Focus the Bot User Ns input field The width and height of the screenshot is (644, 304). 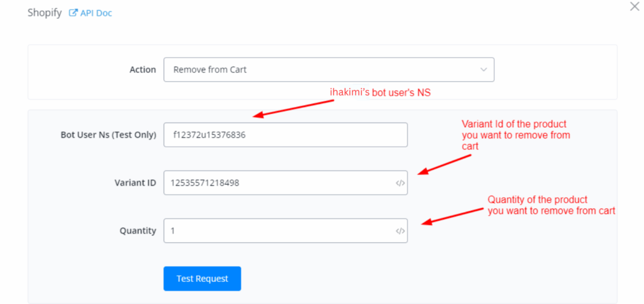(285, 135)
